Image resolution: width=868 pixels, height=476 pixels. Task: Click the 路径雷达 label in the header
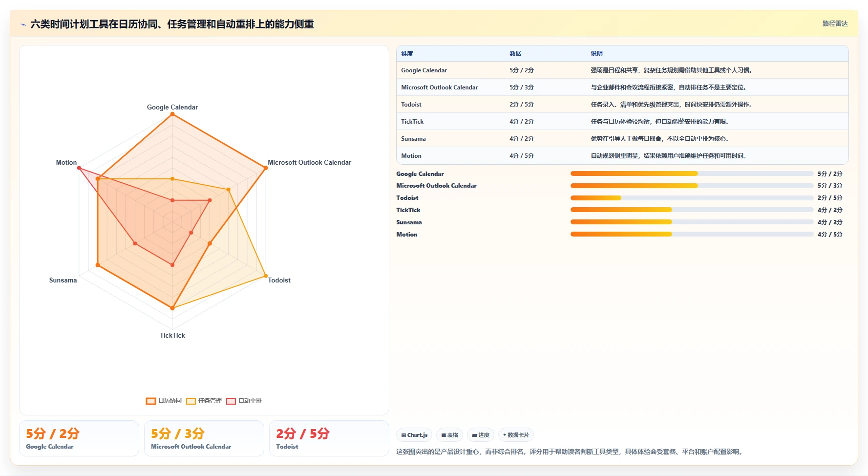tap(835, 23)
